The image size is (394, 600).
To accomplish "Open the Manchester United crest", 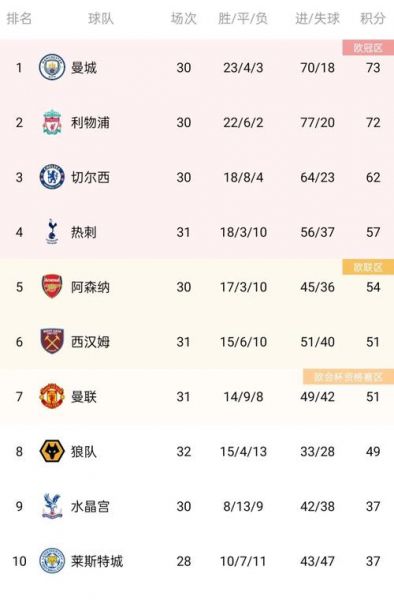I will tap(52, 396).
